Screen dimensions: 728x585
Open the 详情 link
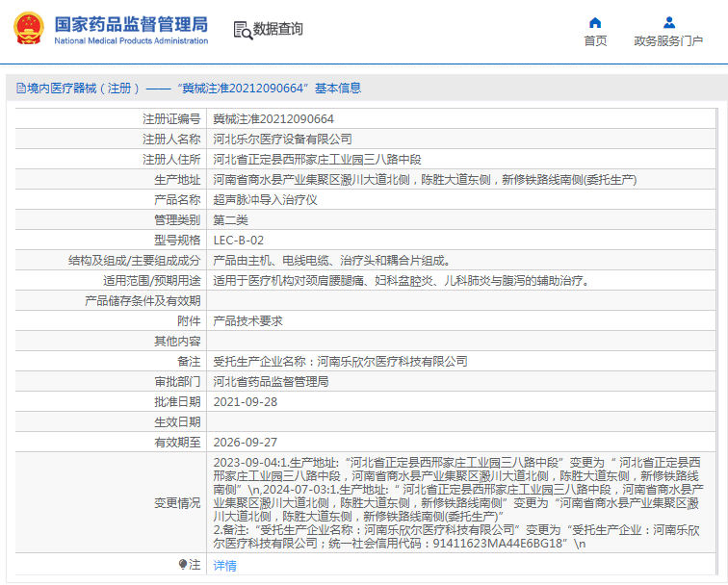pos(224,566)
